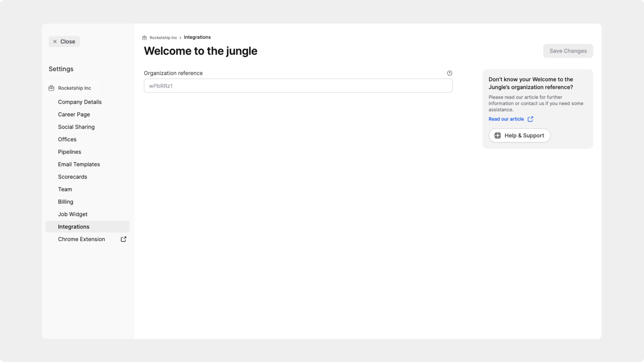
Task: Click the lifebuoy icon on Help & Support
Action: click(497, 136)
